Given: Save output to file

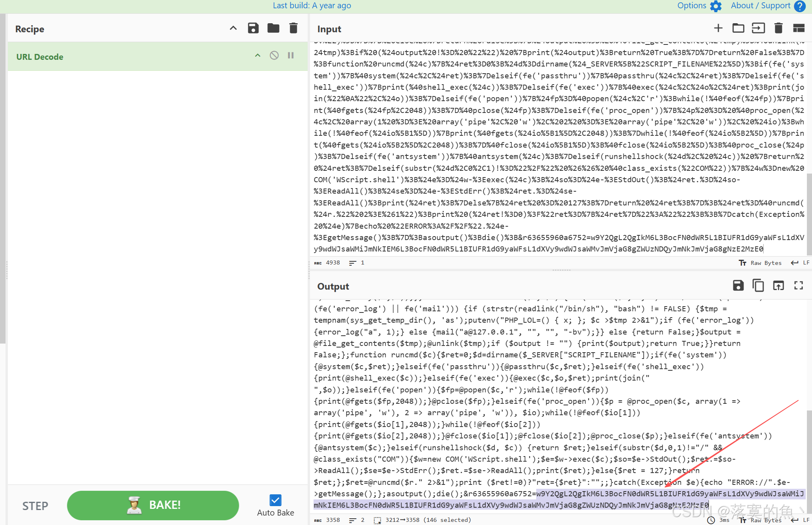Looking at the screenshot, I should (738, 286).
